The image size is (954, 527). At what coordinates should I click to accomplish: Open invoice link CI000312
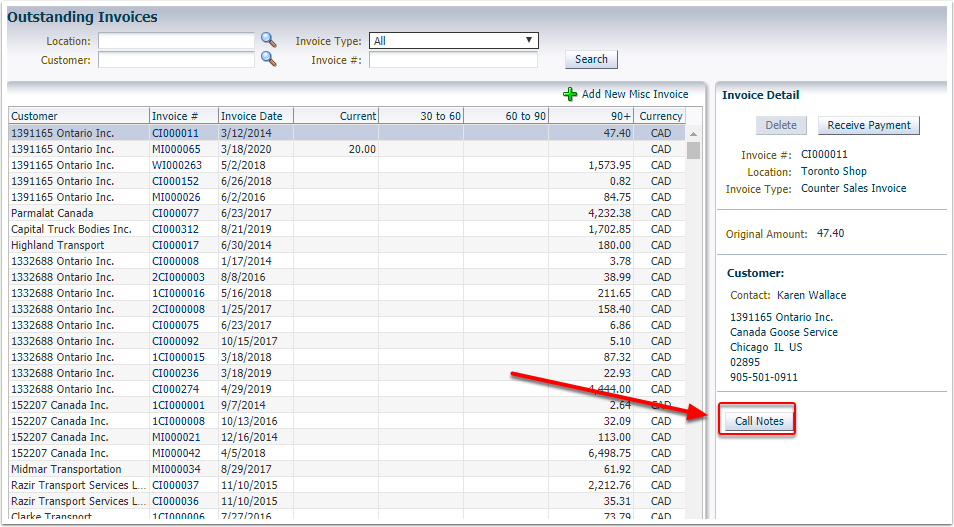pos(175,229)
